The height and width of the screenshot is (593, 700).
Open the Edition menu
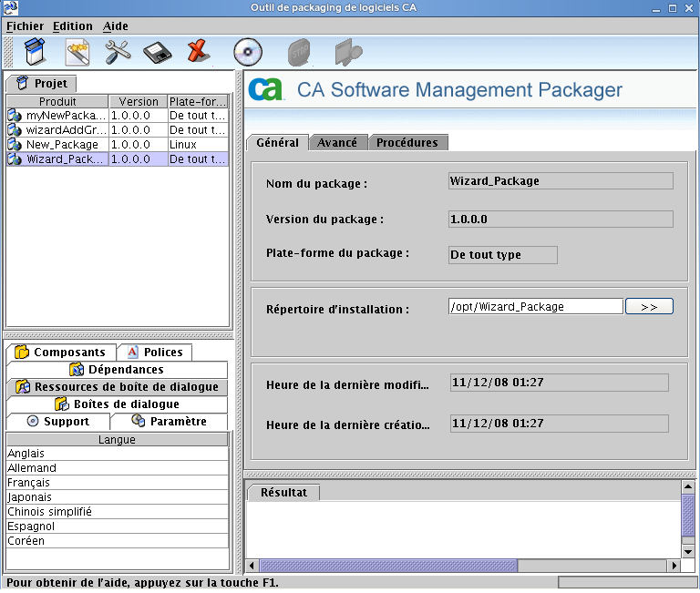click(x=72, y=26)
